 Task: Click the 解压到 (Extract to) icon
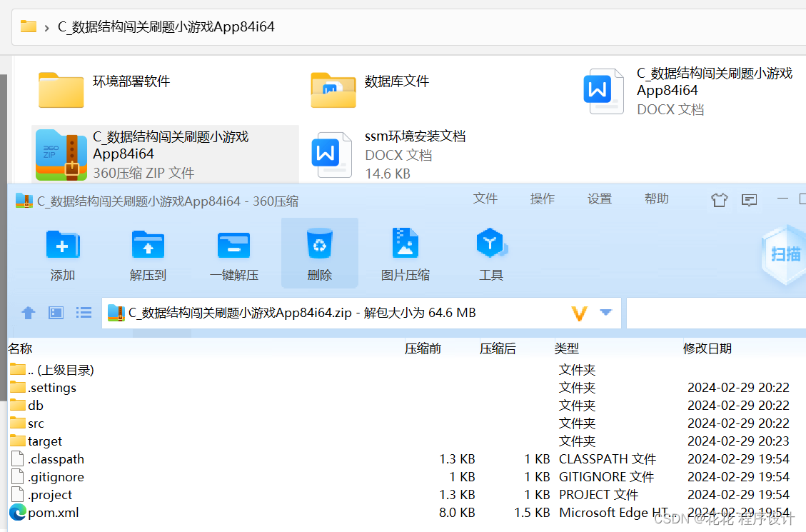(x=148, y=253)
